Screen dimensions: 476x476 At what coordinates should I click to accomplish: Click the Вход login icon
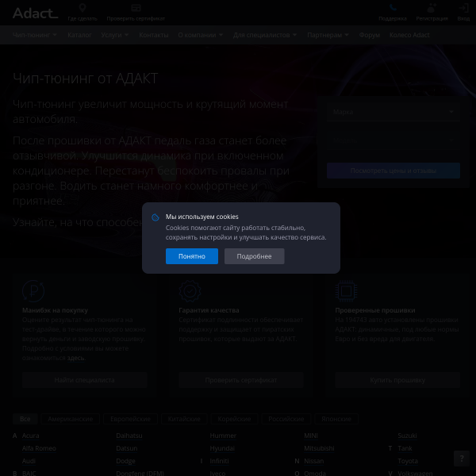463,8
